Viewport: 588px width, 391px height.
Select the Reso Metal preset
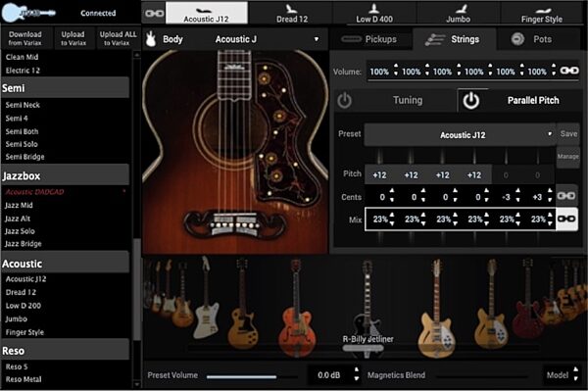tap(24, 379)
